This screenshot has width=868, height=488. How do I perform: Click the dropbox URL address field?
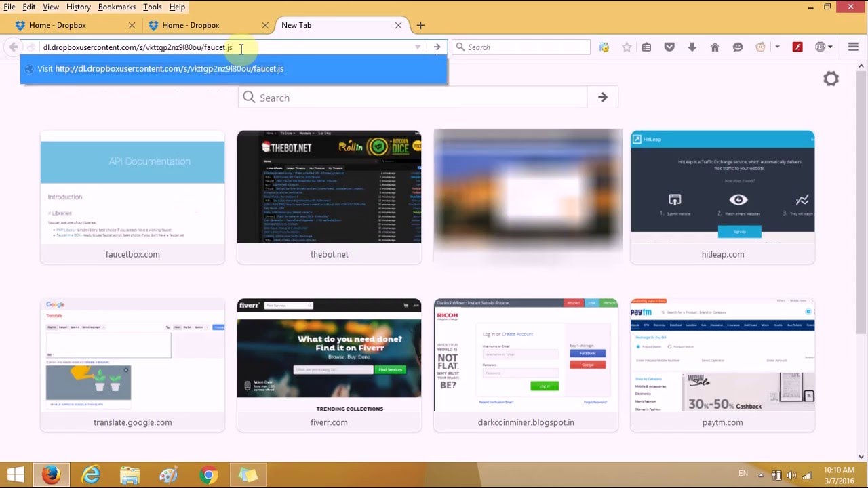(x=224, y=47)
